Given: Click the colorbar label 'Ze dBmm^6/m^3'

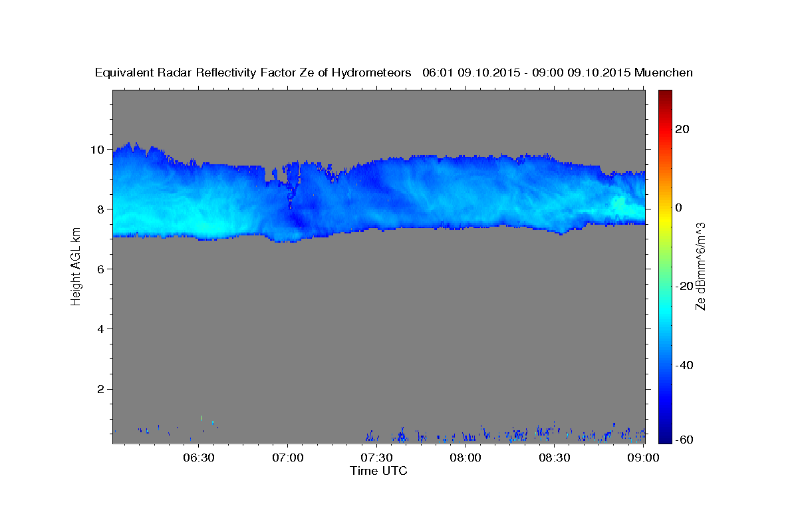Looking at the screenshot, I should (700, 267).
